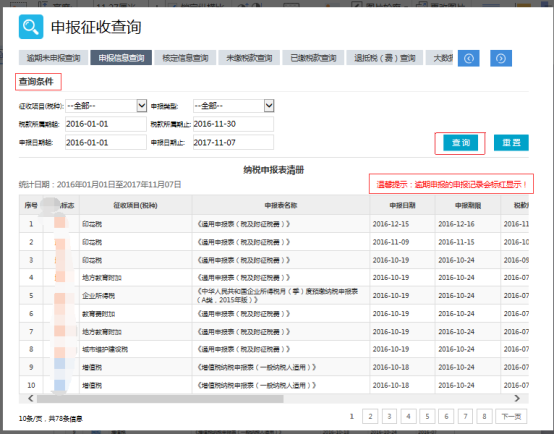Click the 征收项目(税种) column header

click(136, 205)
